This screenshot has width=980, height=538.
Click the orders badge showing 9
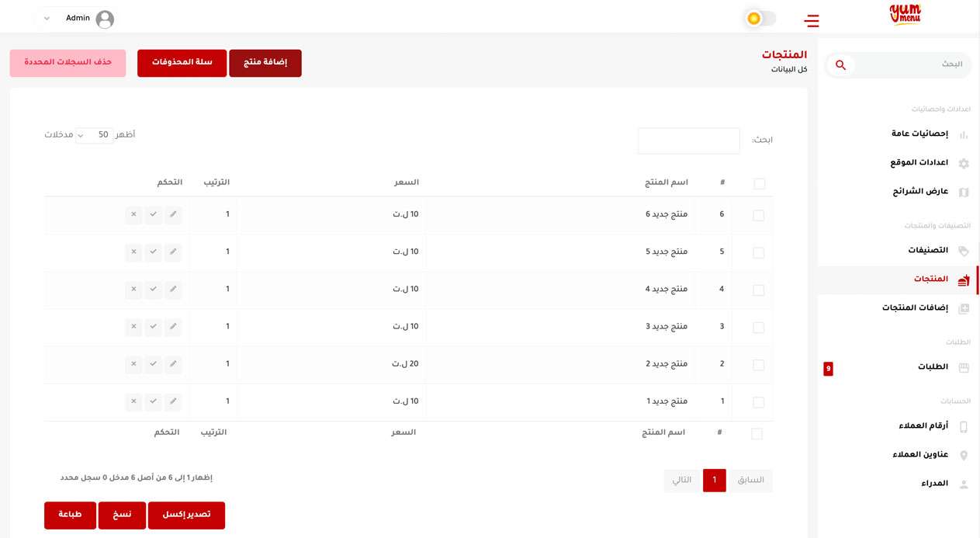click(x=828, y=369)
